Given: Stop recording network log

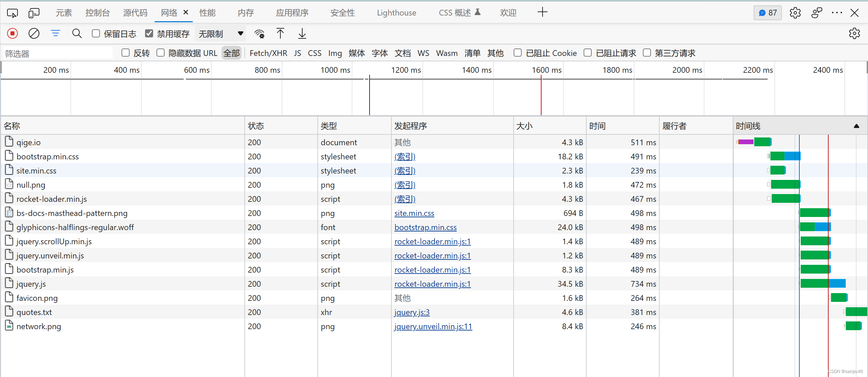Looking at the screenshot, I should coord(12,33).
